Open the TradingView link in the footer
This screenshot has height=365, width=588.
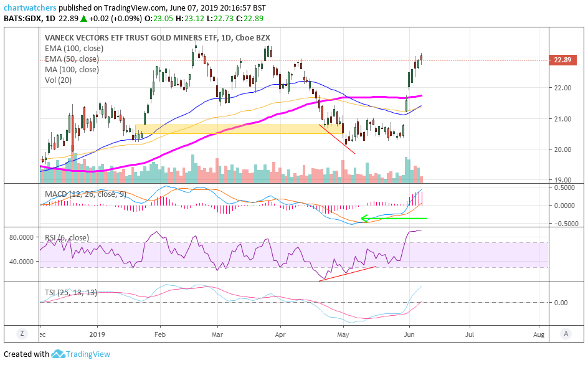coord(88,354)
